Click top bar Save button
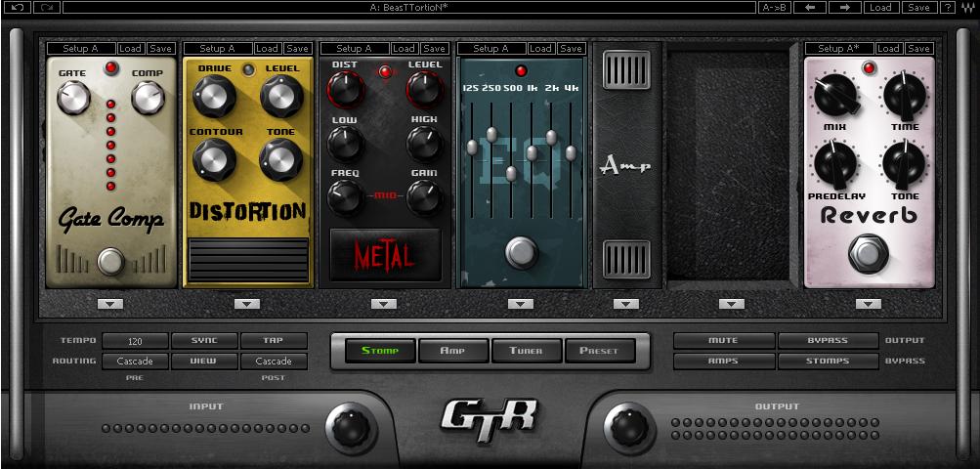This screenshot has height=469, width=980. tap(918, 8)
